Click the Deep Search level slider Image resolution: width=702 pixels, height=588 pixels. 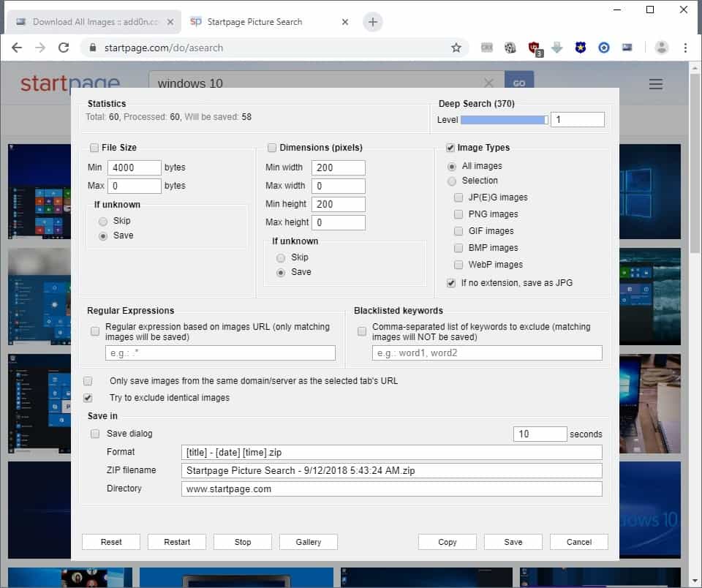pyautogui.click(x=504, y=120)
